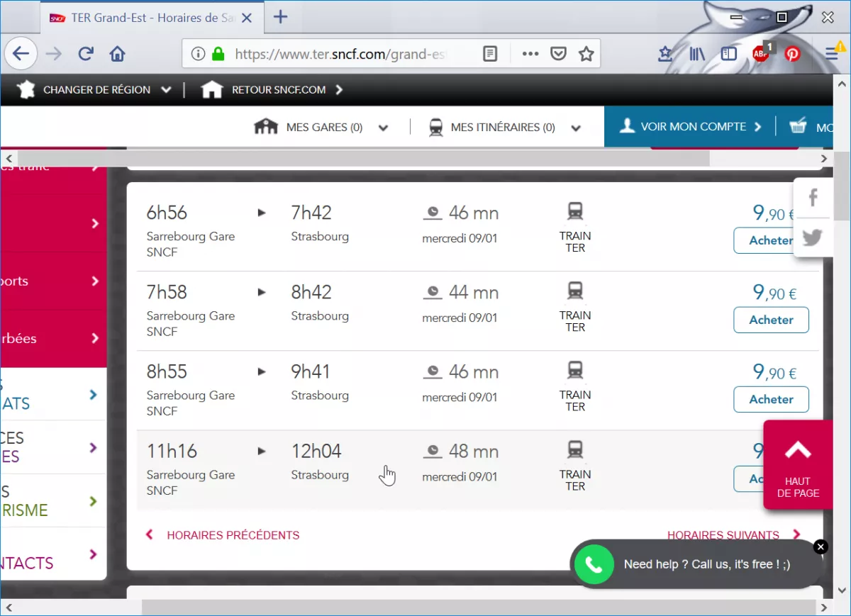Click the train icon for 8h55 departure

[575, 370]
